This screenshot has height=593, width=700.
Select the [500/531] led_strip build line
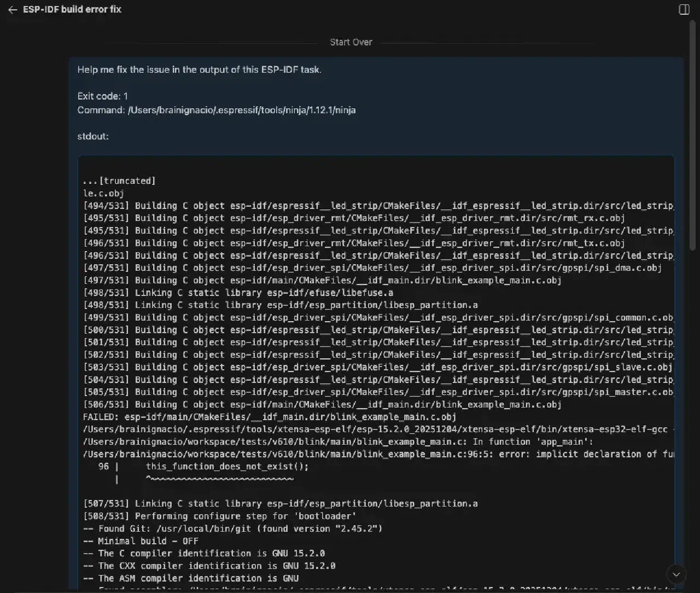click(378, 330)
